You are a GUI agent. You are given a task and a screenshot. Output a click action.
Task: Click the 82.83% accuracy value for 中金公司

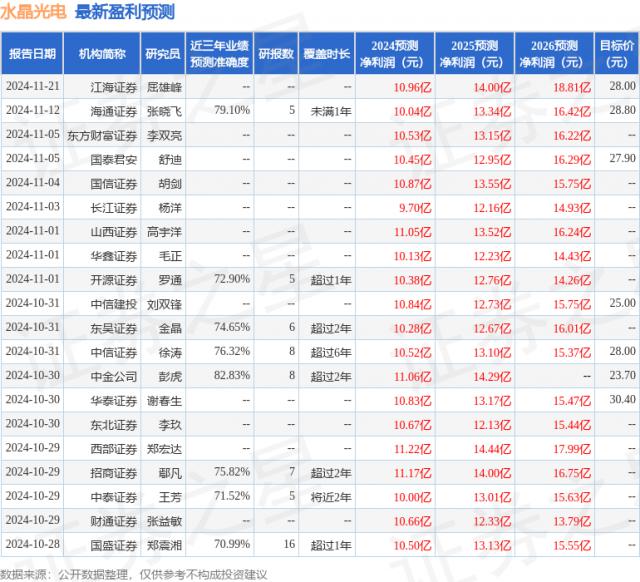[x=231, y=374]
